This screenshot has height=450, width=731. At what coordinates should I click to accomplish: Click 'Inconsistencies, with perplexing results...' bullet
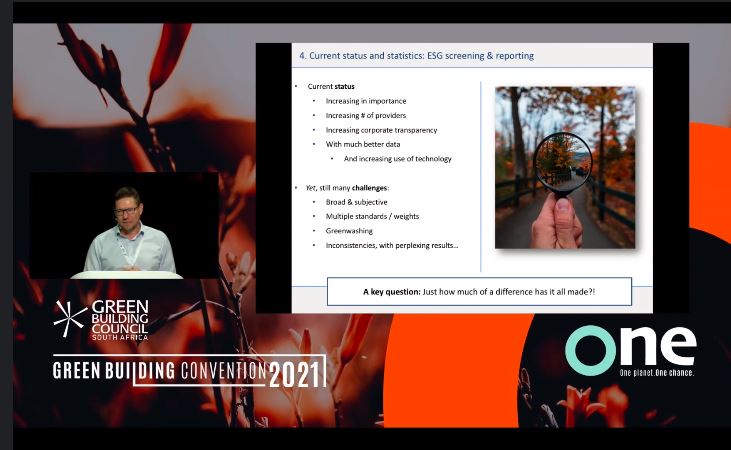pos(392,245)
